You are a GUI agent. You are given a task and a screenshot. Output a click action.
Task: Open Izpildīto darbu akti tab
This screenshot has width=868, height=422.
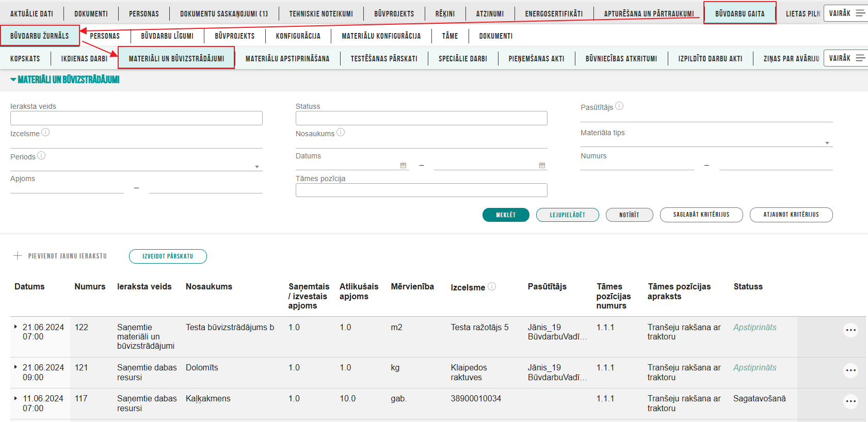click(710, 59)
